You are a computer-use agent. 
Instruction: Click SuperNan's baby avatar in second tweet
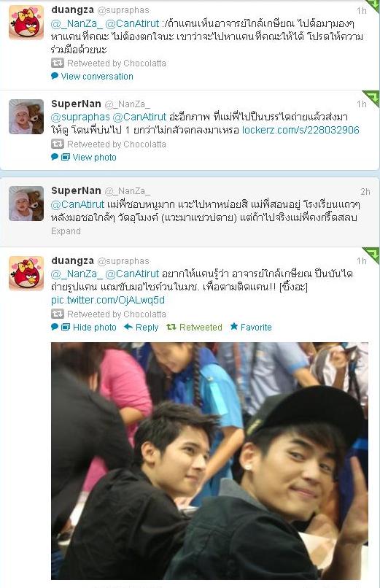(26, 117)
